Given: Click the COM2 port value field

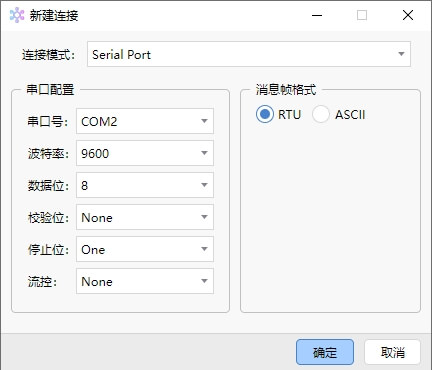Looking at the screenshot, I should 145,121.
